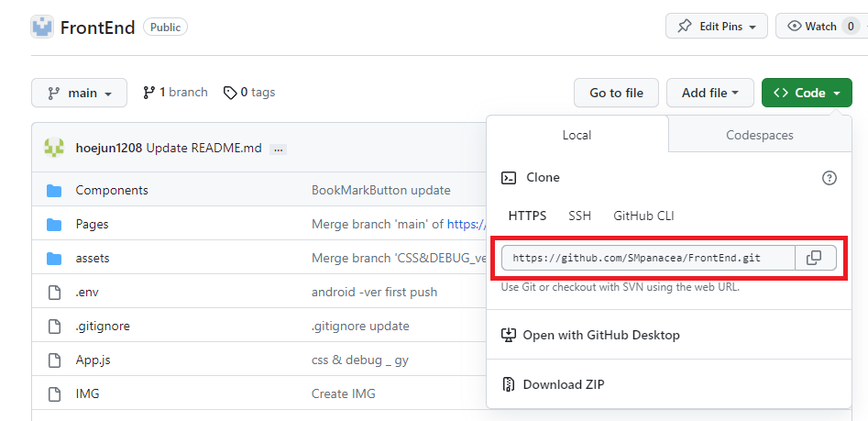Open the clone help question mark icon
868x421 pixels.
(830, 178)
